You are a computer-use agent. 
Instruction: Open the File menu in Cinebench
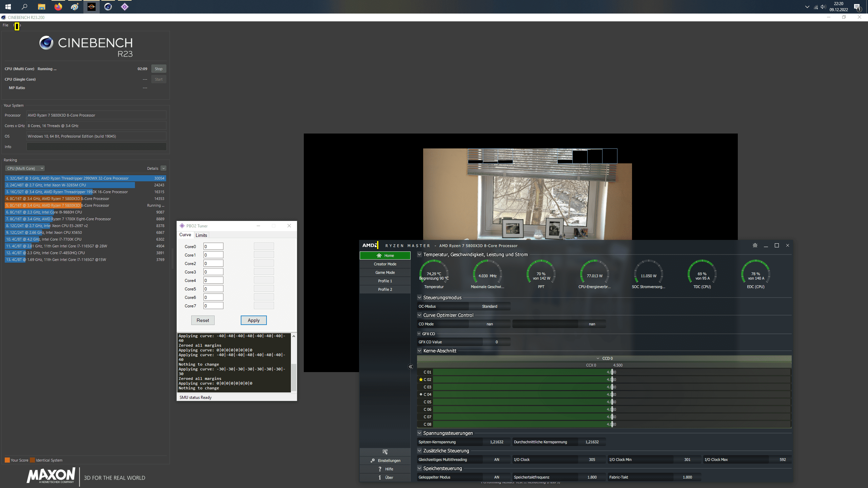coord(5,25)
